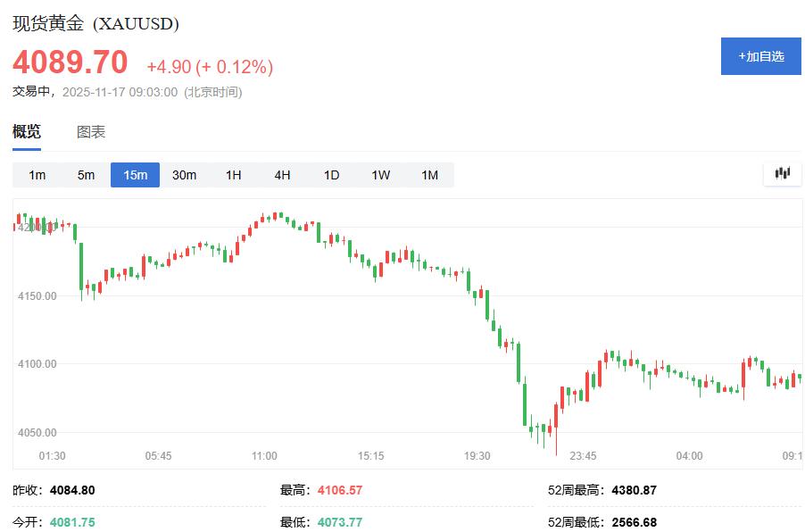This screenshot has height=532, width=805.
Task: Open the 1W weekly chart view
Action: point(380,175)
